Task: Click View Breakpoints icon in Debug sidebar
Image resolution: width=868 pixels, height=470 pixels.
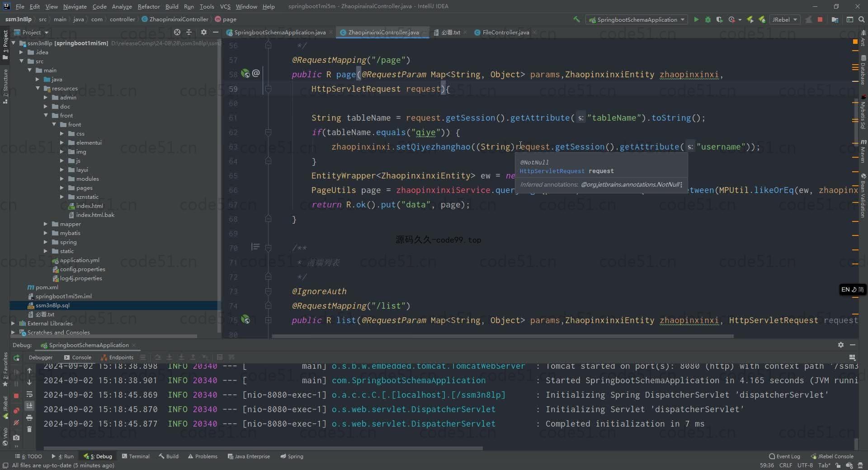Action: [16, 410]
